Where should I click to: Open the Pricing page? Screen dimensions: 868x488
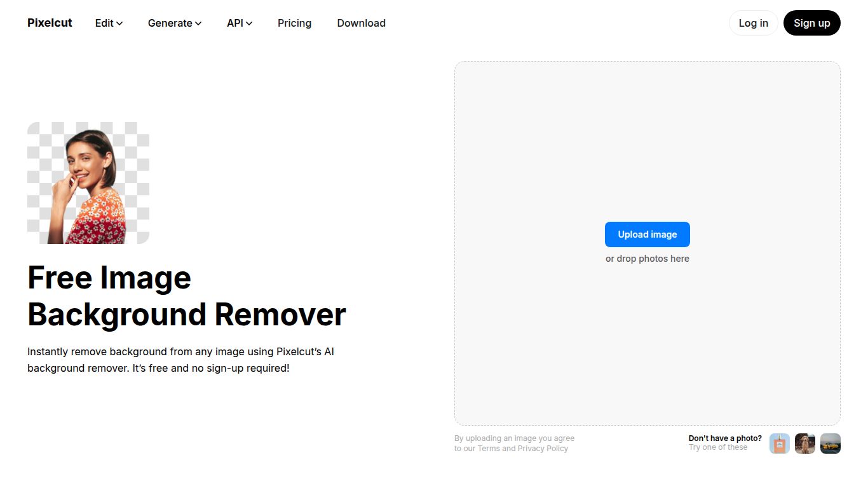(294, 23)
